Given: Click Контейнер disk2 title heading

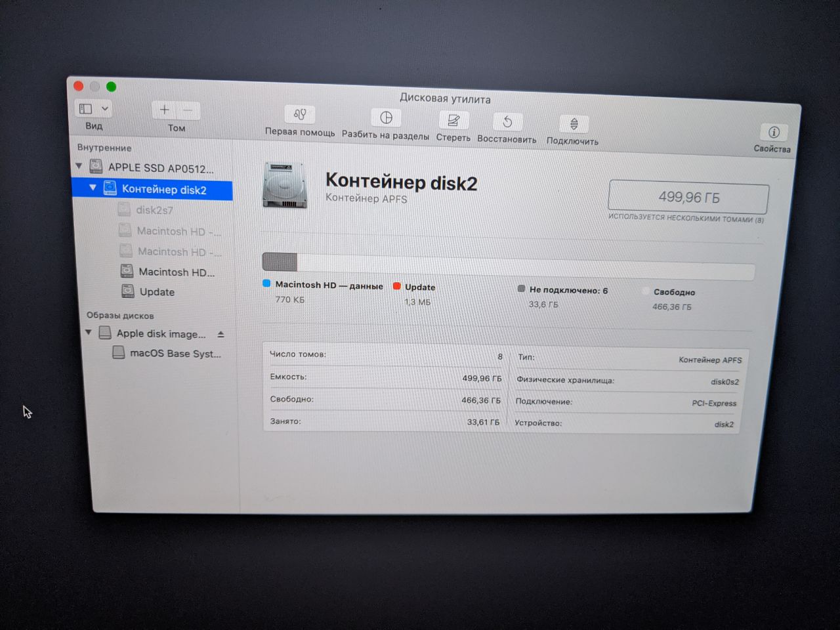Looking at the screenshot, I should [401, 182].
